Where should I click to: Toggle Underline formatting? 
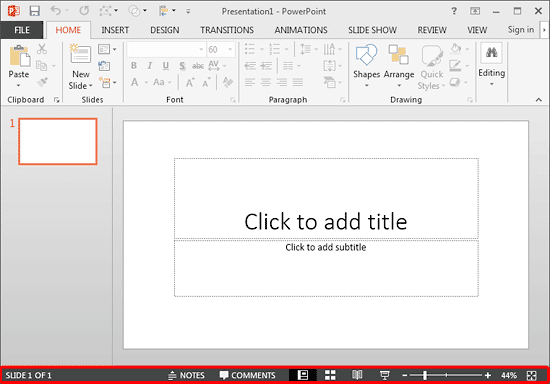pos(166,66)
